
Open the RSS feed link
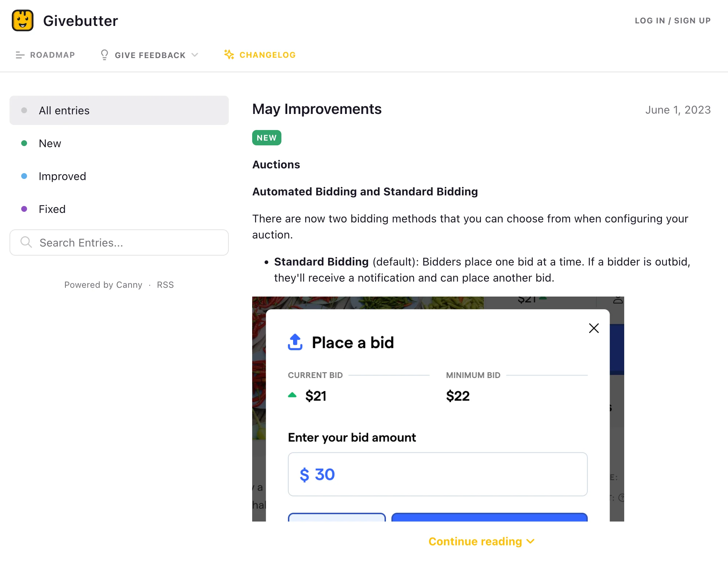[165, 284]
